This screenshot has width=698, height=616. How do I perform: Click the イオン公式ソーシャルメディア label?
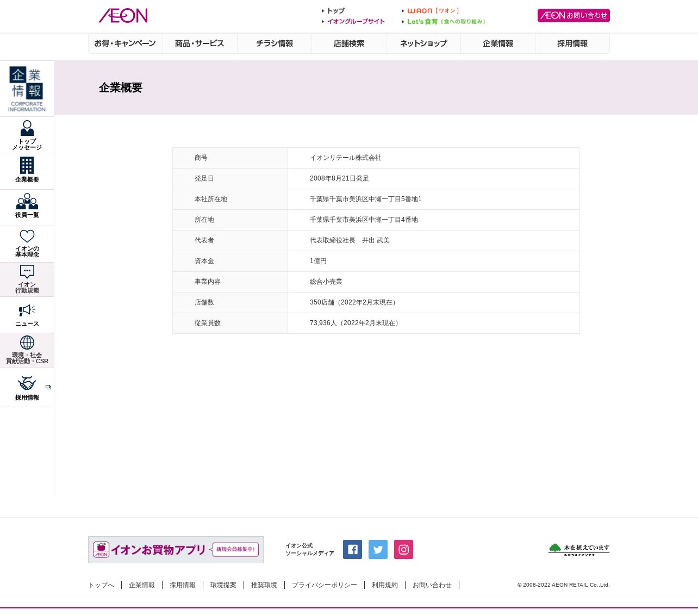coord(310,550)
